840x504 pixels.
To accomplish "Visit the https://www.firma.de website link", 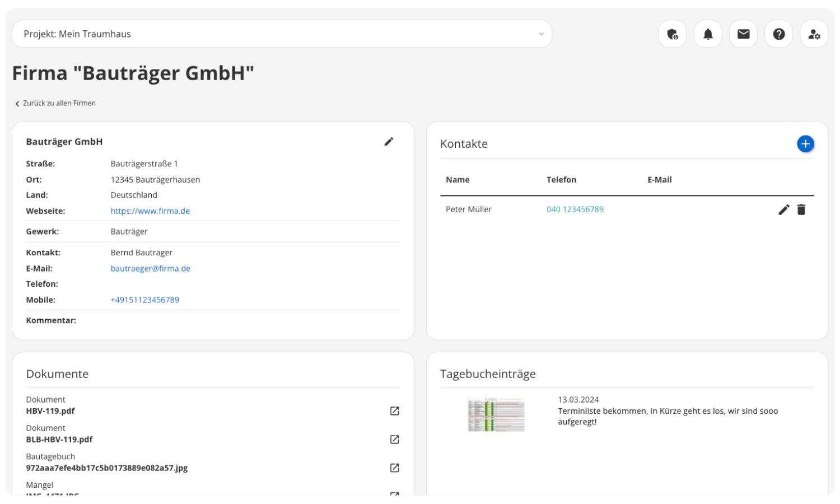I will 150,211.
